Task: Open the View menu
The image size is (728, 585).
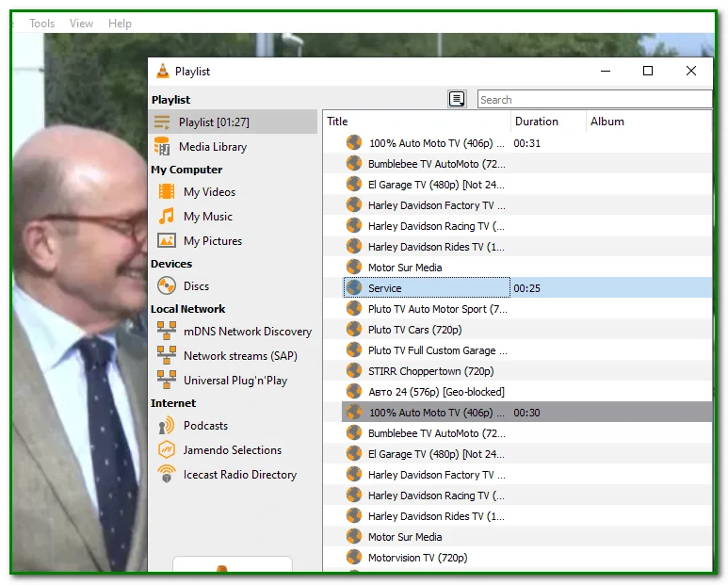Action: tap(81, 24)
